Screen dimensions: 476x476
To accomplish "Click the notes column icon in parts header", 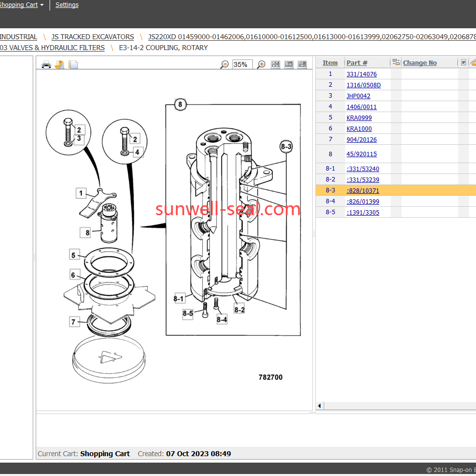I will [463, 62].
